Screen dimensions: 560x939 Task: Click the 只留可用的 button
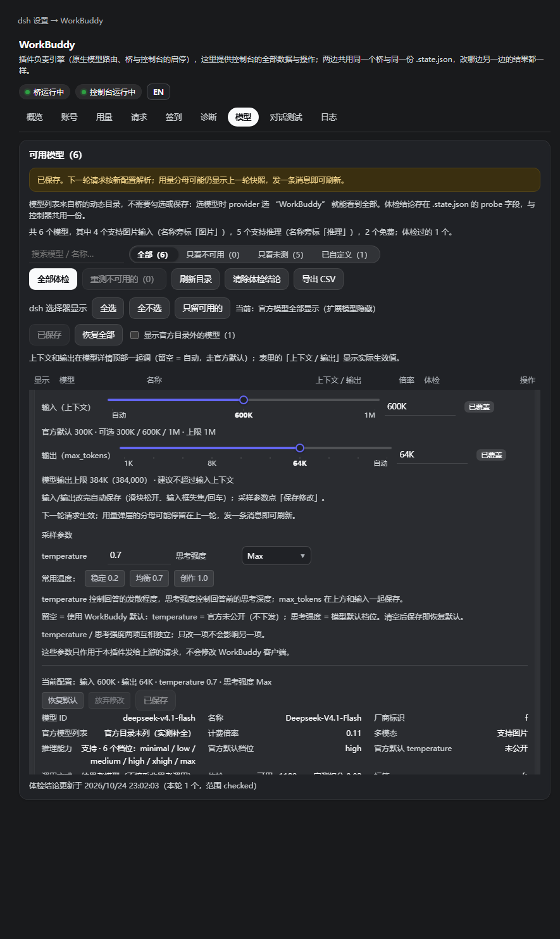pos(202,308)
